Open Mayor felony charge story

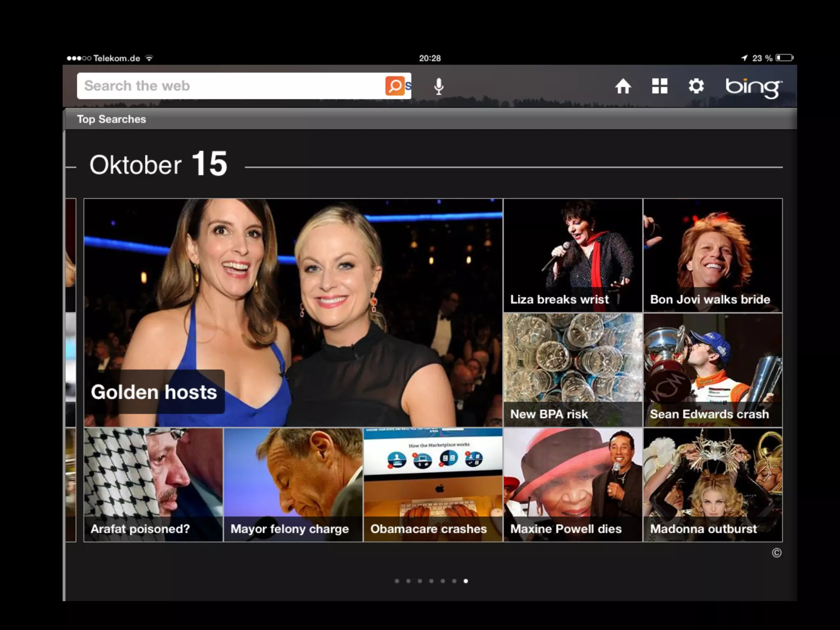[x=293, y=485]
